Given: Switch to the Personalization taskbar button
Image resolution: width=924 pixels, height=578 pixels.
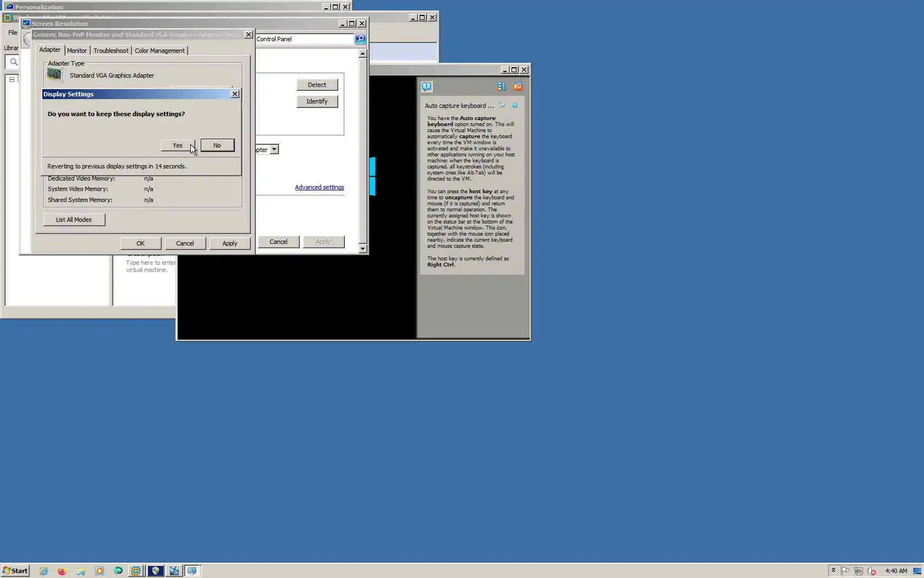Looking at the screenshot, I should coord(193,571).
